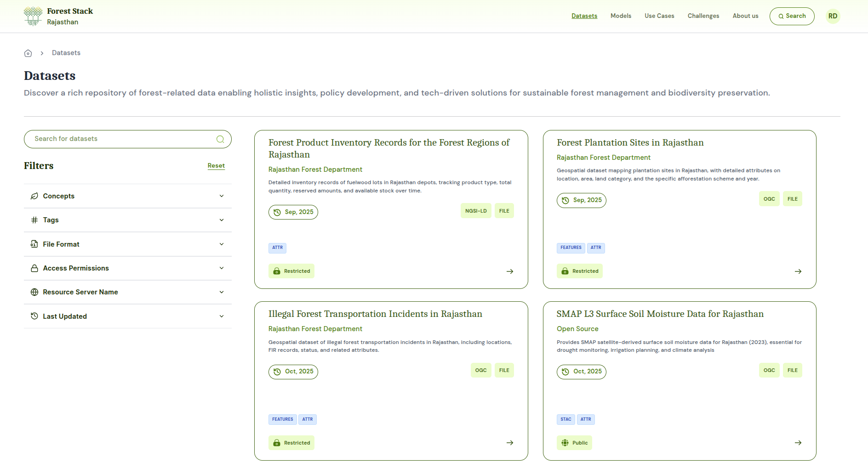
Task: Open the Models navigation item
Action: (x=621, y=16)
